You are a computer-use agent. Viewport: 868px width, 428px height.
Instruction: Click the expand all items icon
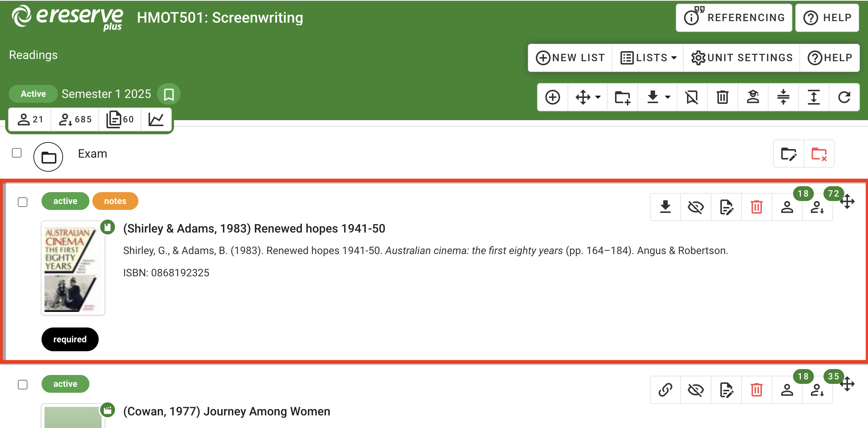813,97
